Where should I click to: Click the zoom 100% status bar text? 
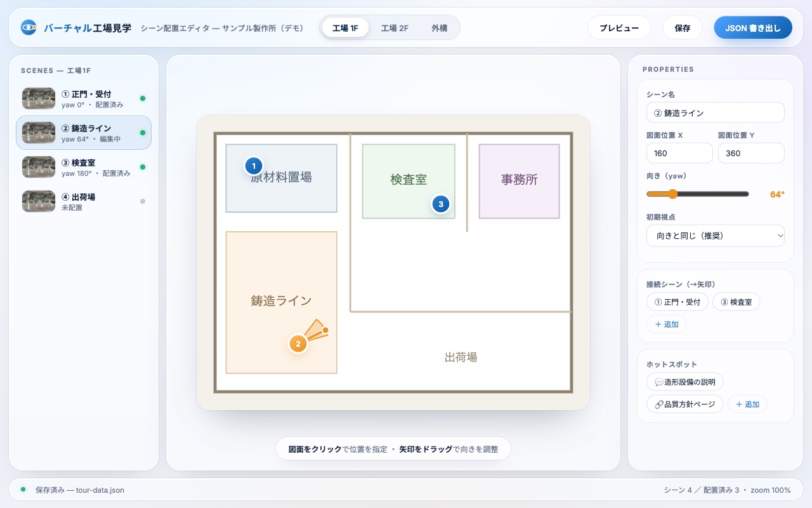[x=771, y=490]
